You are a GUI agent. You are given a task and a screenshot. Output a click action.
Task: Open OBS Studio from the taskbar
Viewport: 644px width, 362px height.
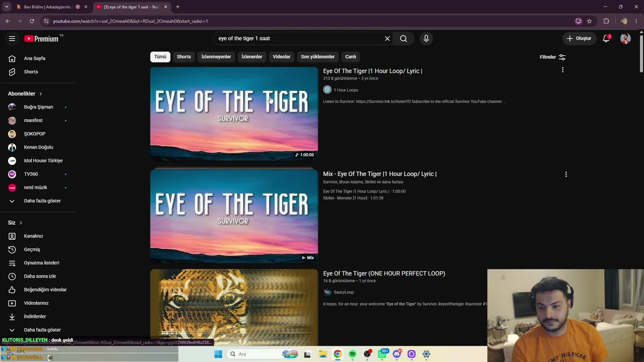coord(367,354)
